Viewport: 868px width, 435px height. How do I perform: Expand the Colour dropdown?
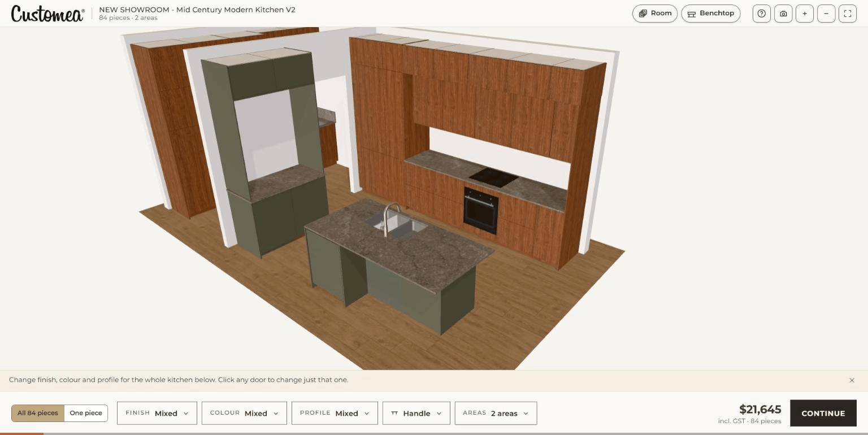pyautogui.click(x=244, y=413)
